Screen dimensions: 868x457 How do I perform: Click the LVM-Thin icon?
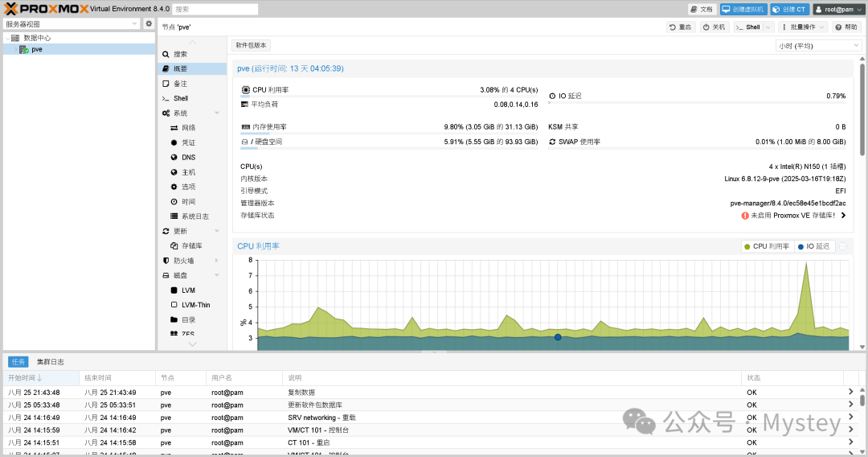click(174, 305)
